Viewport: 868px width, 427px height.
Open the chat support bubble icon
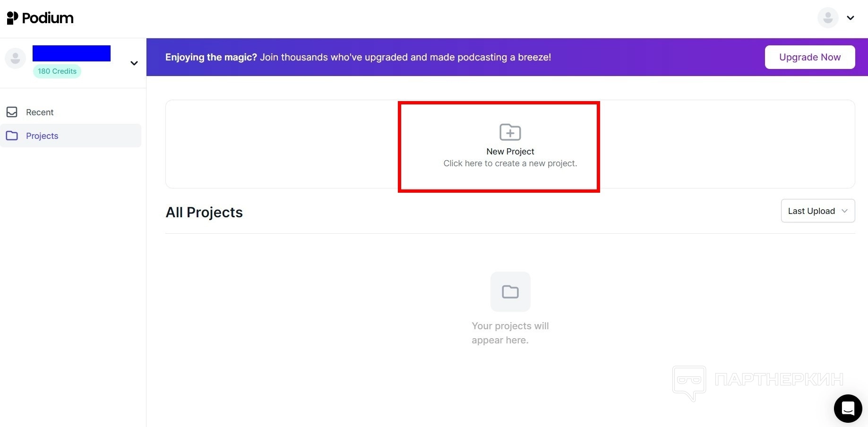point(848,408)
